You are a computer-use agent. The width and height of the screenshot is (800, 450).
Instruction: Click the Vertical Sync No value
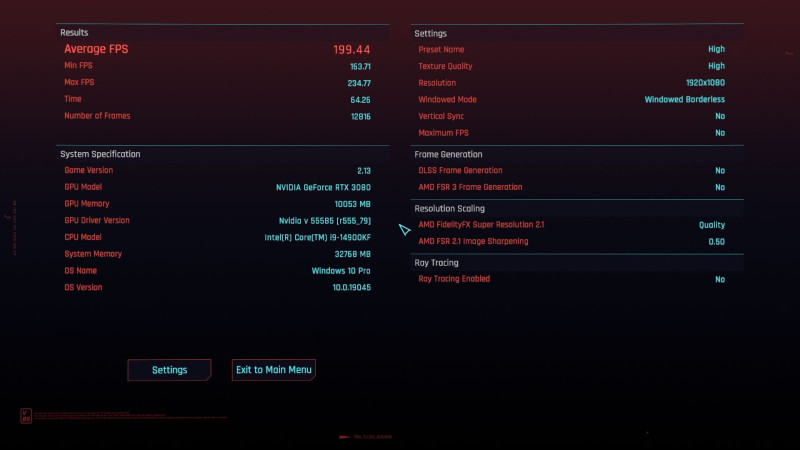[720, 116]
